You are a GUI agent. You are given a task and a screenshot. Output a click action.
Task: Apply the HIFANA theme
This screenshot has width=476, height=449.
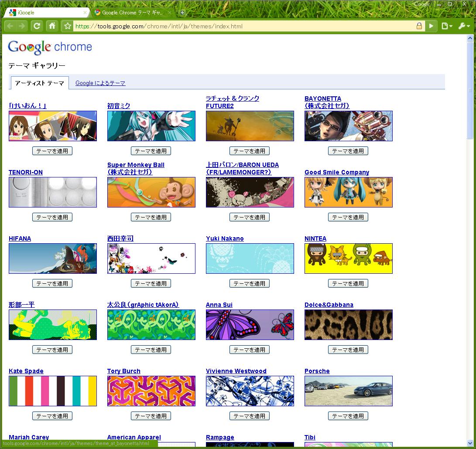coord(52,283)
